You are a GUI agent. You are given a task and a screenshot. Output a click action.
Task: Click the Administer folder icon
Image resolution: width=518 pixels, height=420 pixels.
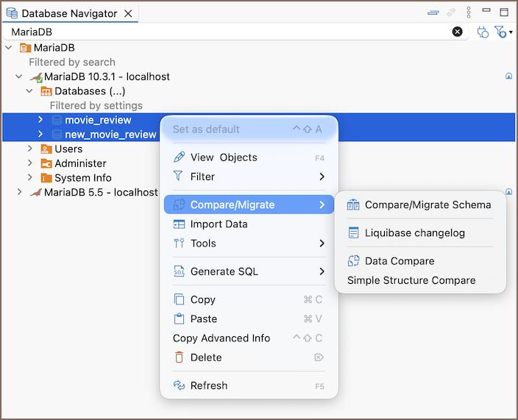point(46,163)
